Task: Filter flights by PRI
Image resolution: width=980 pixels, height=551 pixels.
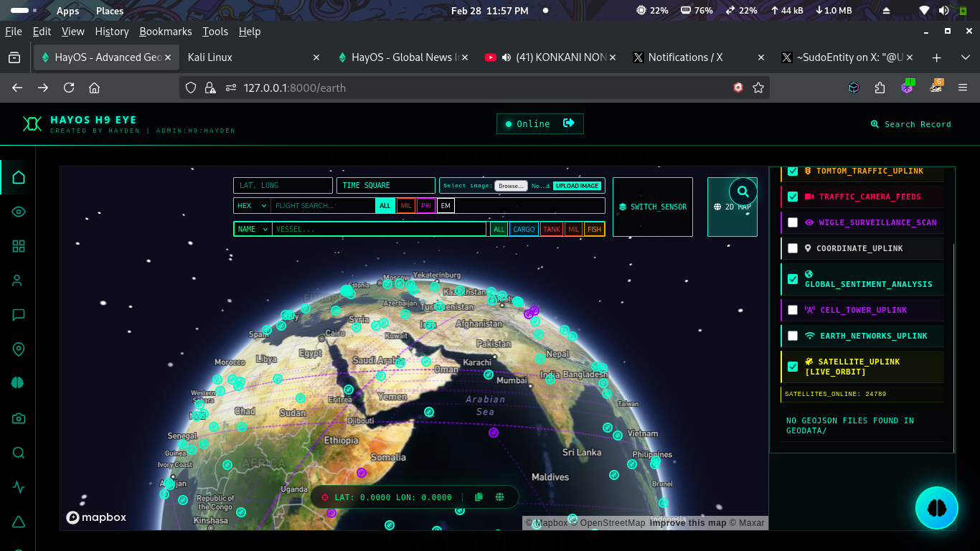Action: [426, 206]
